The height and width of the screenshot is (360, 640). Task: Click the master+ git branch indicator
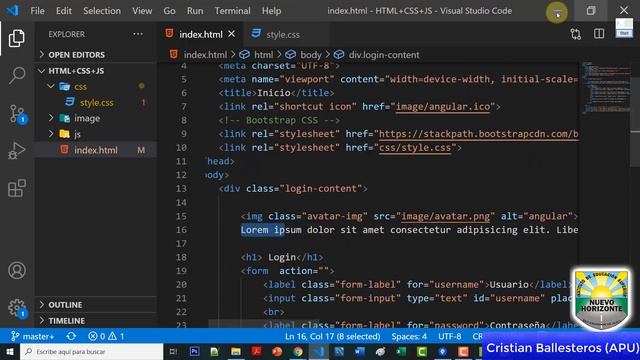(x=33, y=336)
